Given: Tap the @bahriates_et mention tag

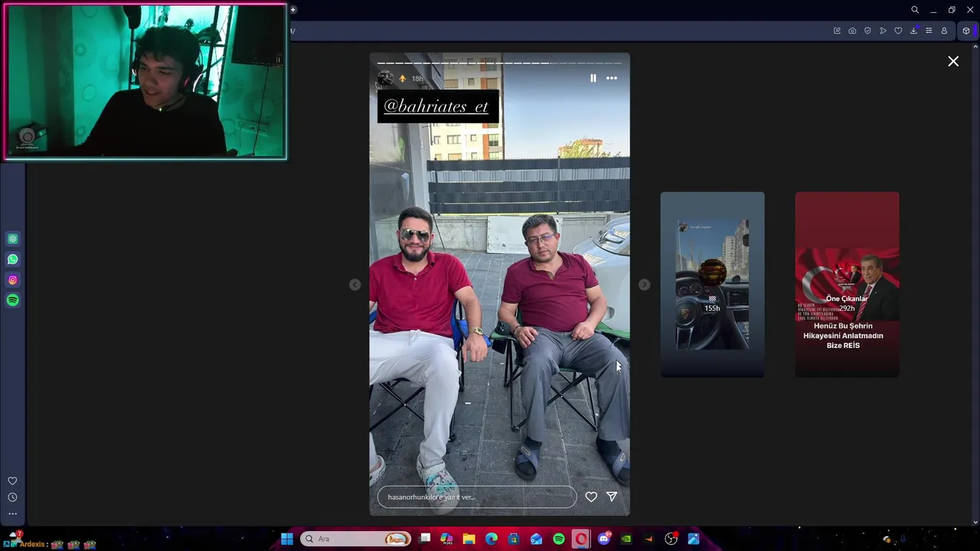Looking at the screenshot, I should tap(438, 106).
